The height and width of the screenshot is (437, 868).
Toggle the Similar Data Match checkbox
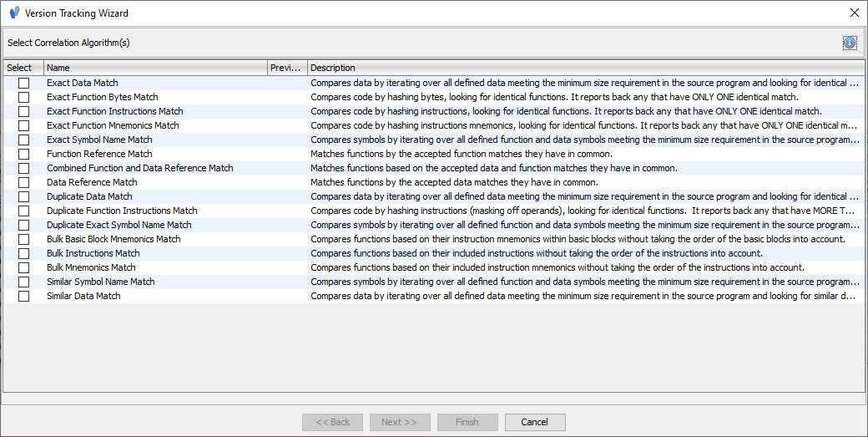coord(24,296)
